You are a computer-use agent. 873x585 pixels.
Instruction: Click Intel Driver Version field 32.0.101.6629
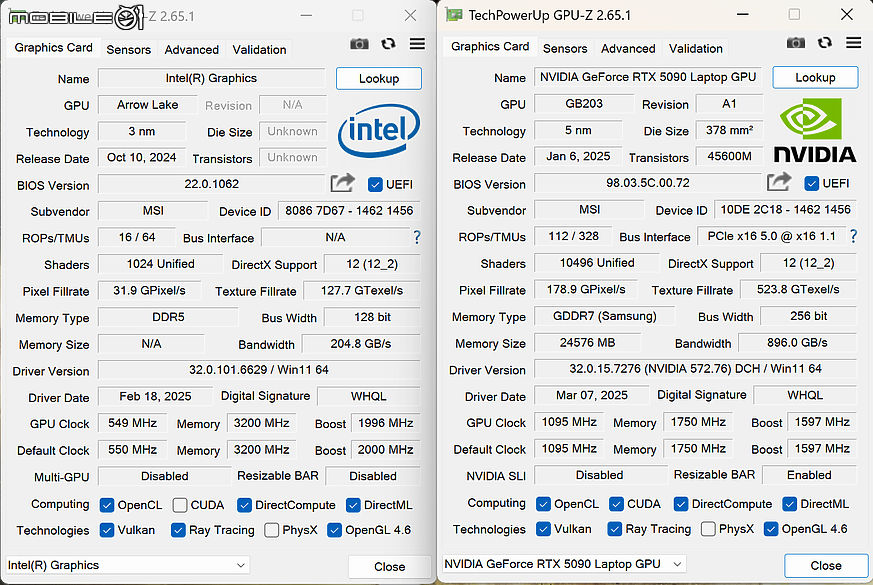[259, 370]
